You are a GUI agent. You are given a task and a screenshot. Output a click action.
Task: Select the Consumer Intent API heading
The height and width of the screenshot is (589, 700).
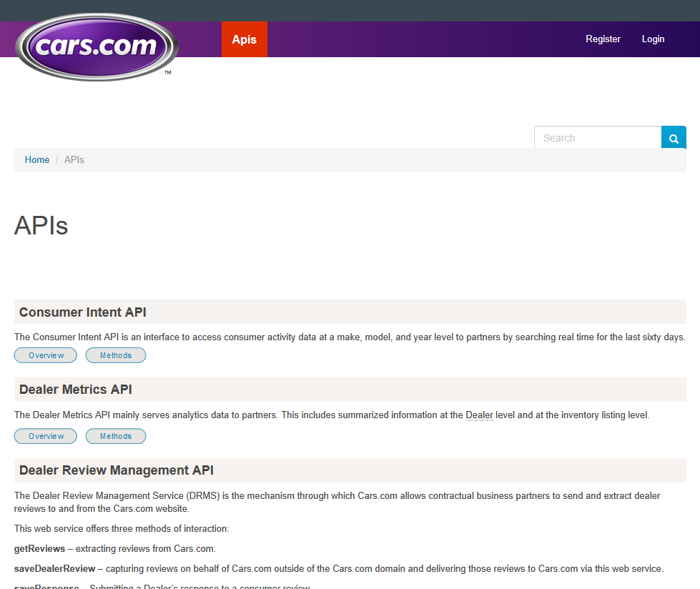click(83, 312)
